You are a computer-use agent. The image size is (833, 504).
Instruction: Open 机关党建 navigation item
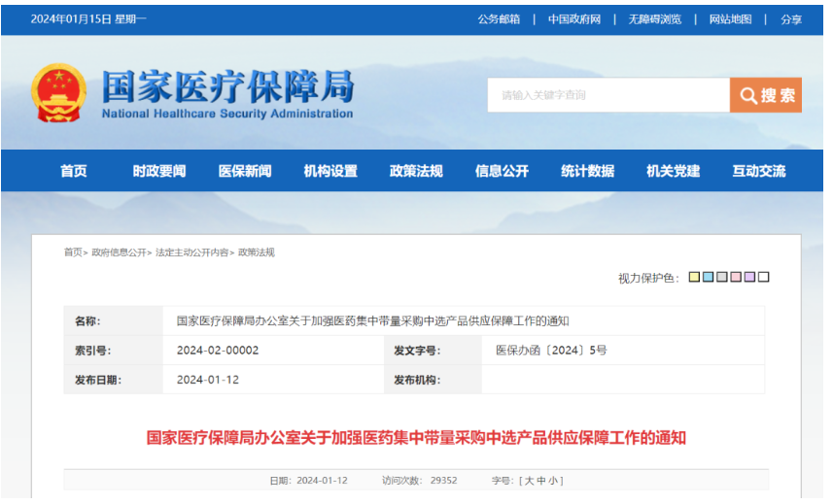pyautogui.click(x=673, y=171)
